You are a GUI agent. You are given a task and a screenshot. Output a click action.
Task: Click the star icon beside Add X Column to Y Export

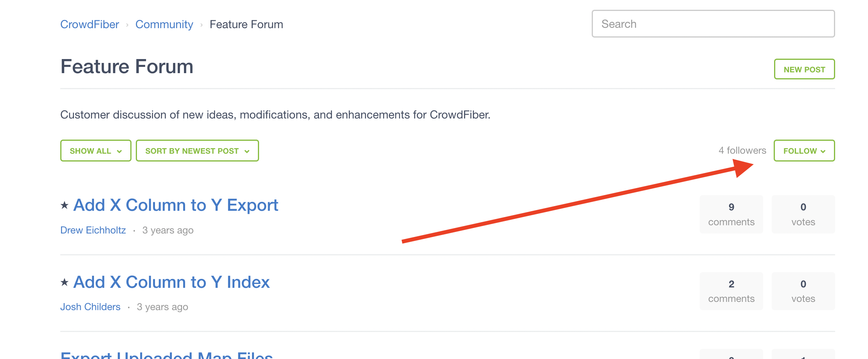(x=65, y=205)
